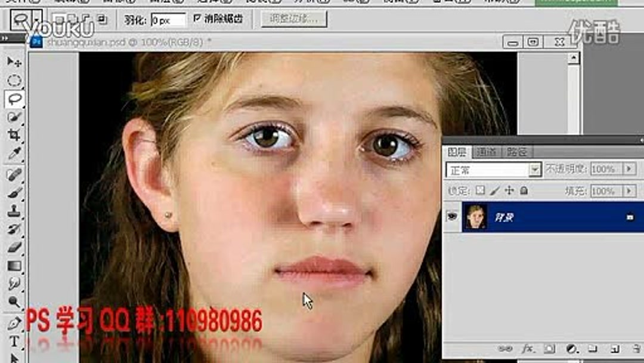Screen dimensions: 644x363
Task: Open the layer blend mode dropdown
Action: tap(534, 170)
